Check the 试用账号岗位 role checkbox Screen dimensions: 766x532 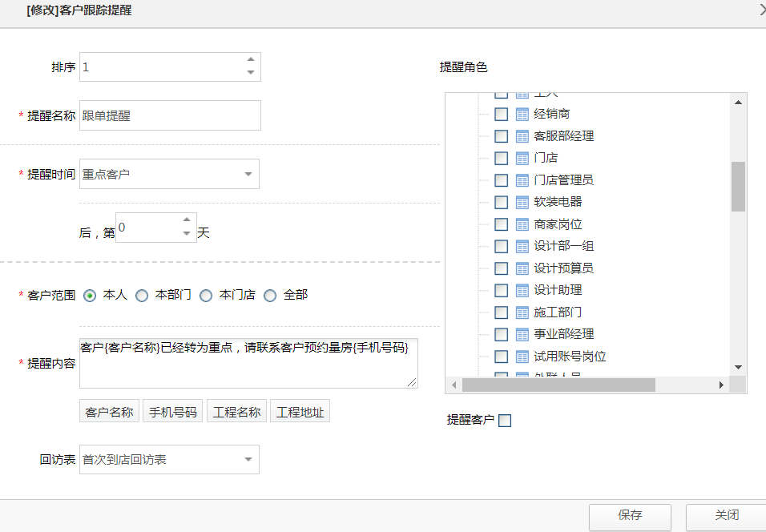[501, 356]
